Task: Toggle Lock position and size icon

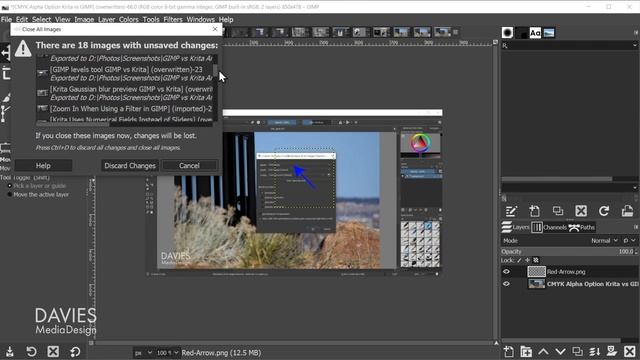Action: click(x=527, y=260)
